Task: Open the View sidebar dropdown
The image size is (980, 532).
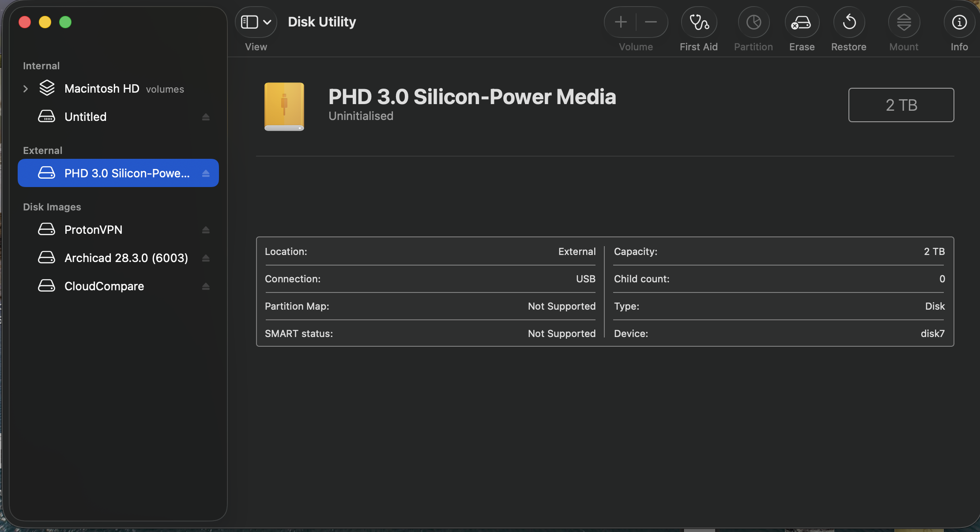Action: (256, 22)
